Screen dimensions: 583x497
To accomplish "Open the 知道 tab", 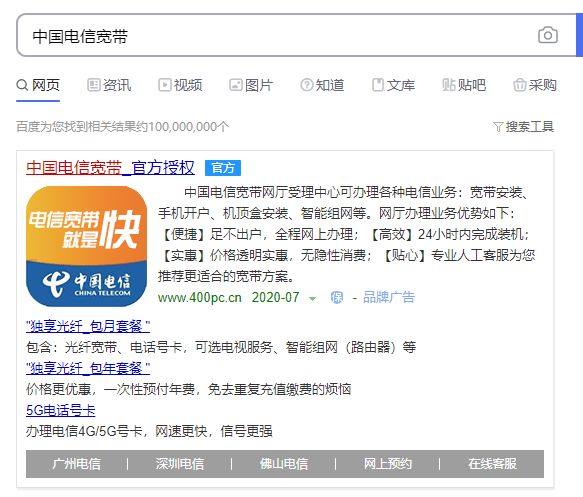I will (322, 85).
